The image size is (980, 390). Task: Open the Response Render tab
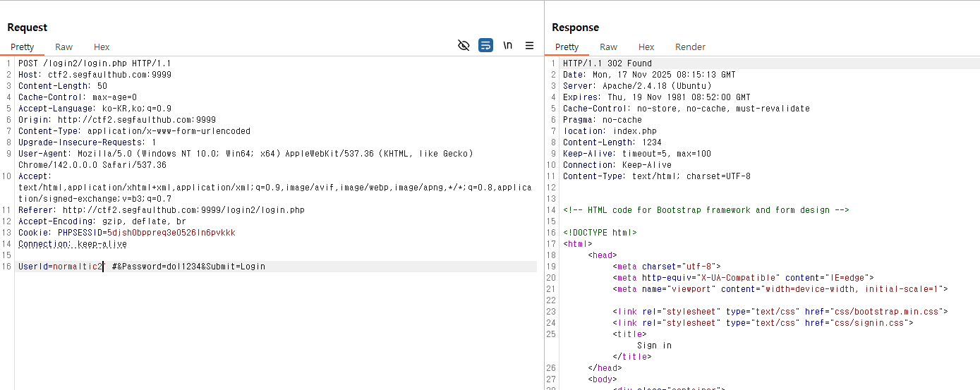tap(690, 47)
